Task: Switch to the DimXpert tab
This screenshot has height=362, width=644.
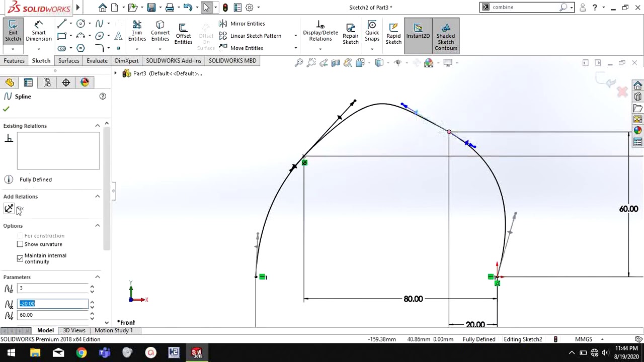Action: (126, 61)
